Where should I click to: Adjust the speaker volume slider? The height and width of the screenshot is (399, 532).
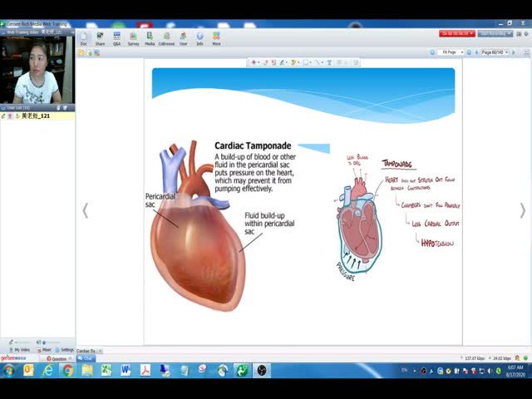(x=51, y=342)
